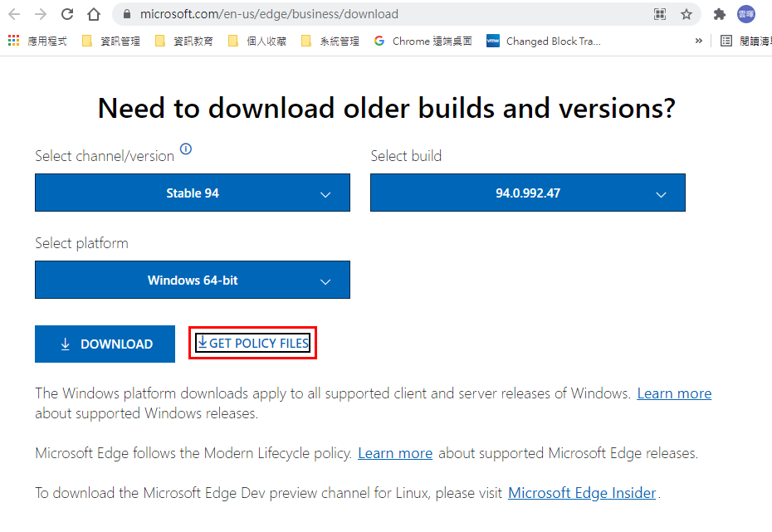Open Changed Block Tra... bookmark
Screen dimensions: 772x532
click(544, 41)
